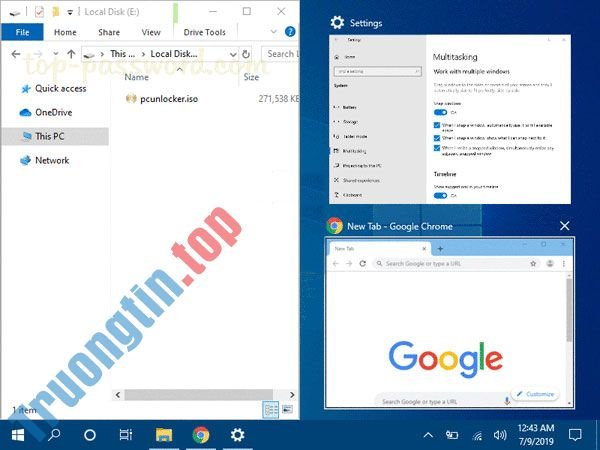The image size is (600, 450).
Task: Select the Google Chrome window thumbnail
Action: point(449,323)
